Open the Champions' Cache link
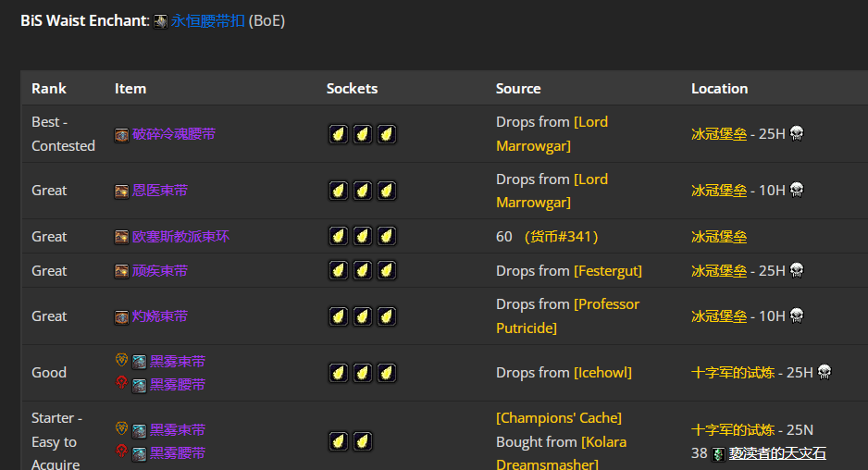 coord(558,418)
